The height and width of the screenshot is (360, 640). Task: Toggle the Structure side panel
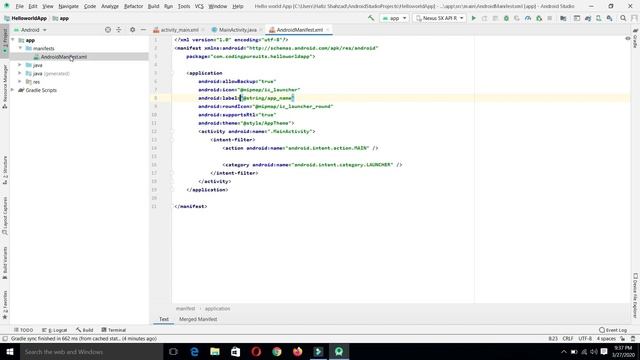coord(4,170)
